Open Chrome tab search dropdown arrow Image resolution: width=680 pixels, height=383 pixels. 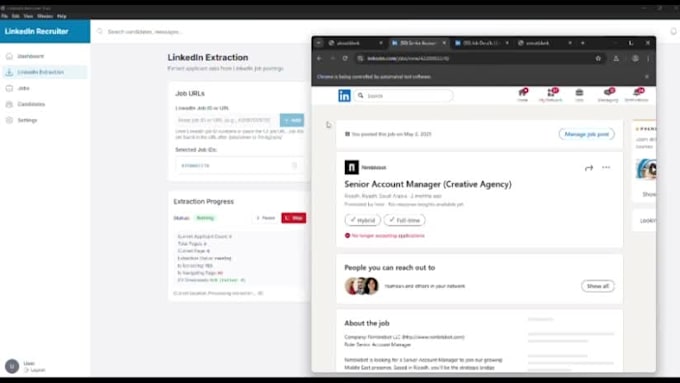[x=319, y=43]
